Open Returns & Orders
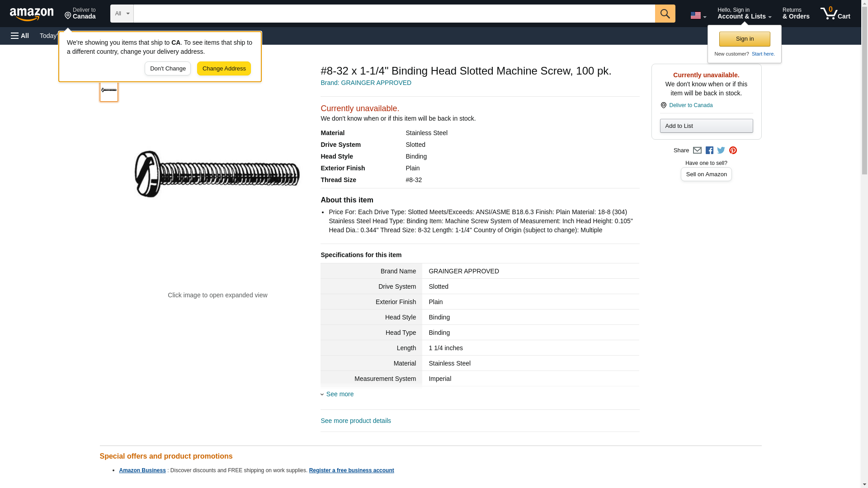This screenshot has height=488, width=868. (796, 14)
